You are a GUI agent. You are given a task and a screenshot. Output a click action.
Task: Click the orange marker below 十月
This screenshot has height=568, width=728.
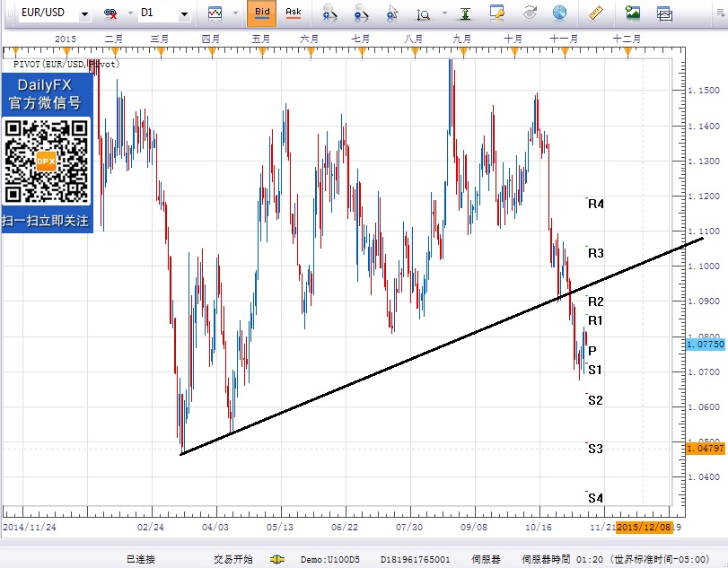point(514,51)
